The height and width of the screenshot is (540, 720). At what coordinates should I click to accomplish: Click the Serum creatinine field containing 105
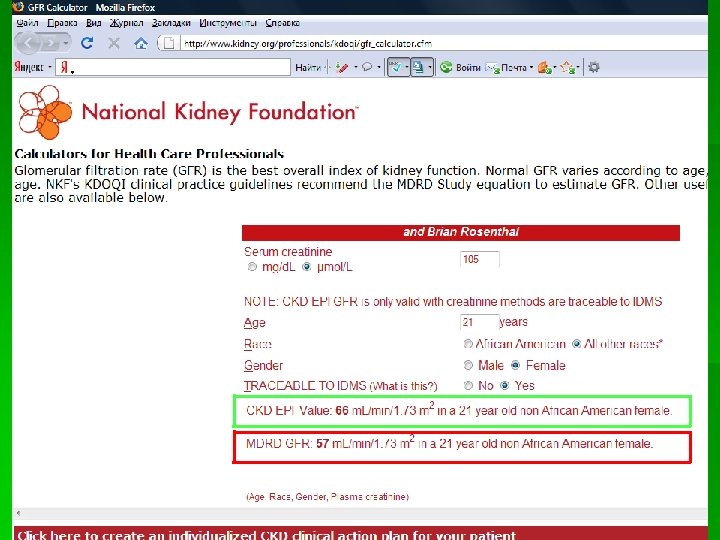coord(479,259)
